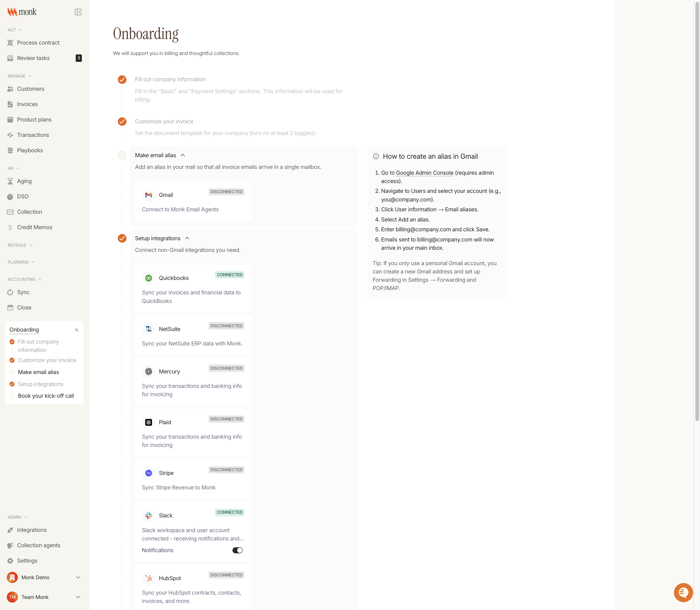Disable Notifications for the Slack integration
Screen dimensions: 700x610
click(238, 550)
